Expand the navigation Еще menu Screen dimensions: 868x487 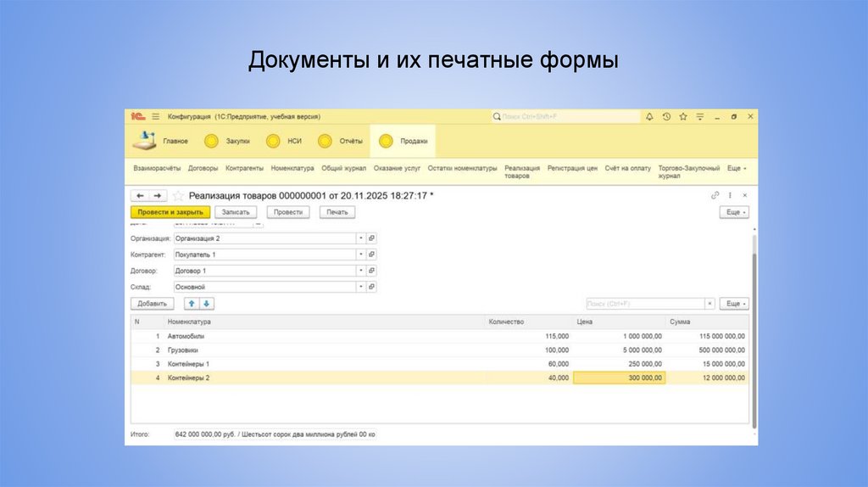[737, 168]
